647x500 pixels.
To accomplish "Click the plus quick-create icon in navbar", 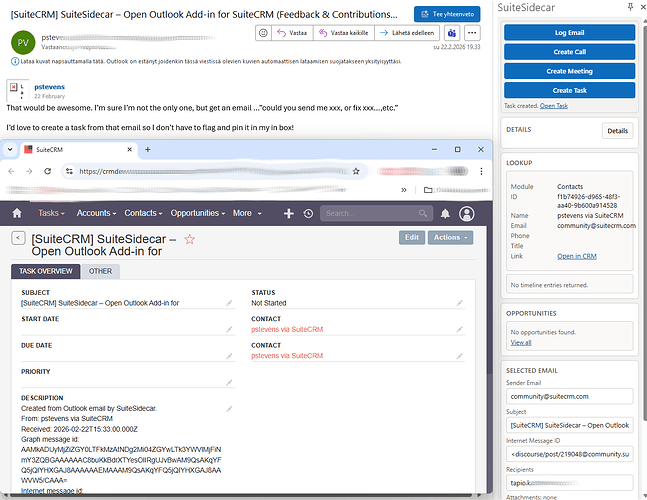I will pos(289,213).
